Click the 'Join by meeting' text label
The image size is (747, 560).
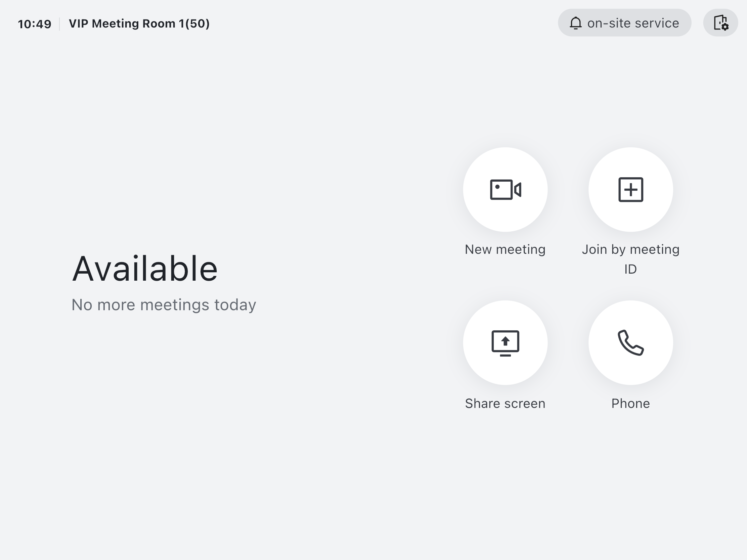coord(630,249)
